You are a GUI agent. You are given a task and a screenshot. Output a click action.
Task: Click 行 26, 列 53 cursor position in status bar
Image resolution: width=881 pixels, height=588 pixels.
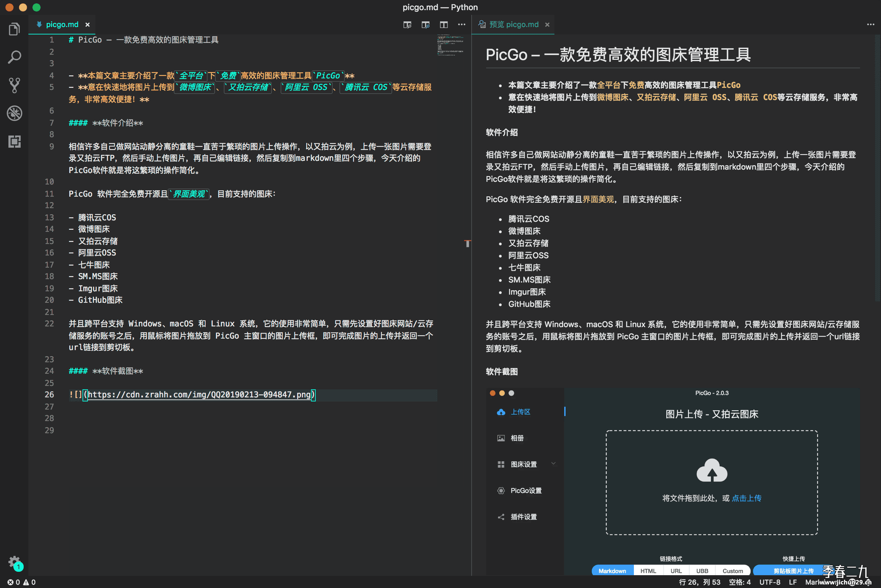[x=699, y=582]
